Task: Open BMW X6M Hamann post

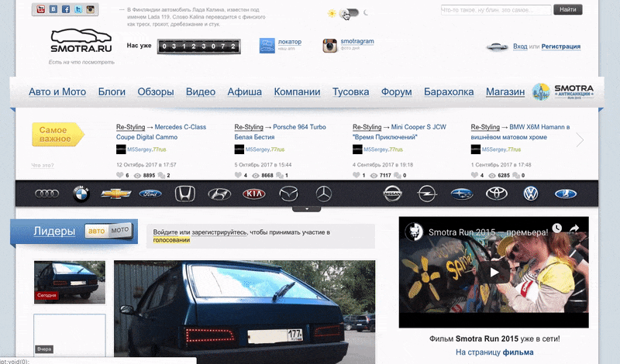Action: coord(520,132)
